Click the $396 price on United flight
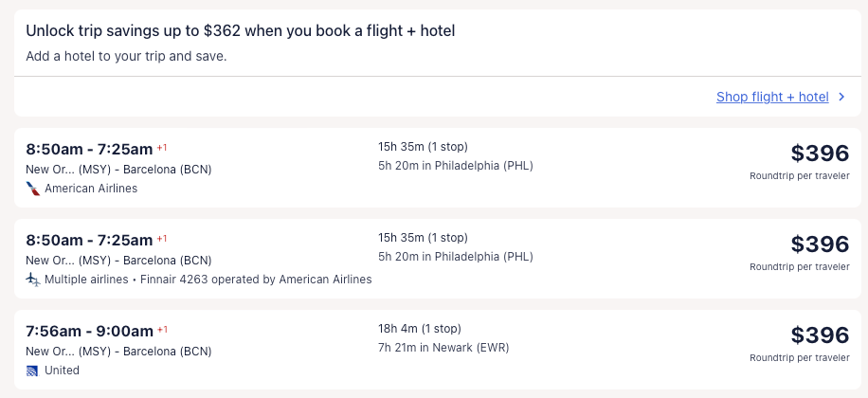 point(820,335)
